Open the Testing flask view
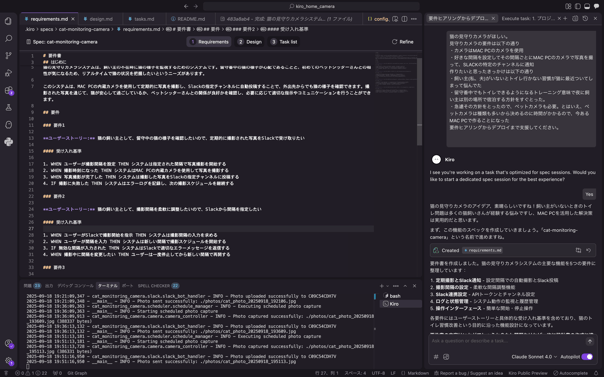The image size is (604, 377). tap(8, 107)
